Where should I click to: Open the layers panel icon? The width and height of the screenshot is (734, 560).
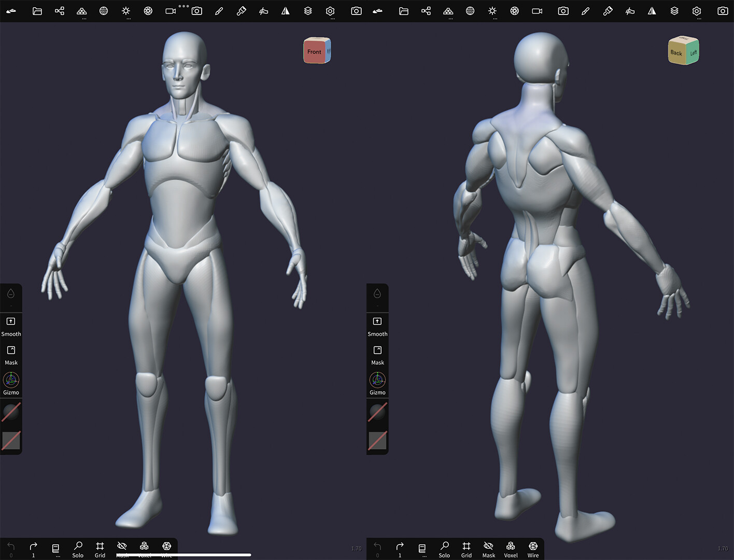point(308,11)
